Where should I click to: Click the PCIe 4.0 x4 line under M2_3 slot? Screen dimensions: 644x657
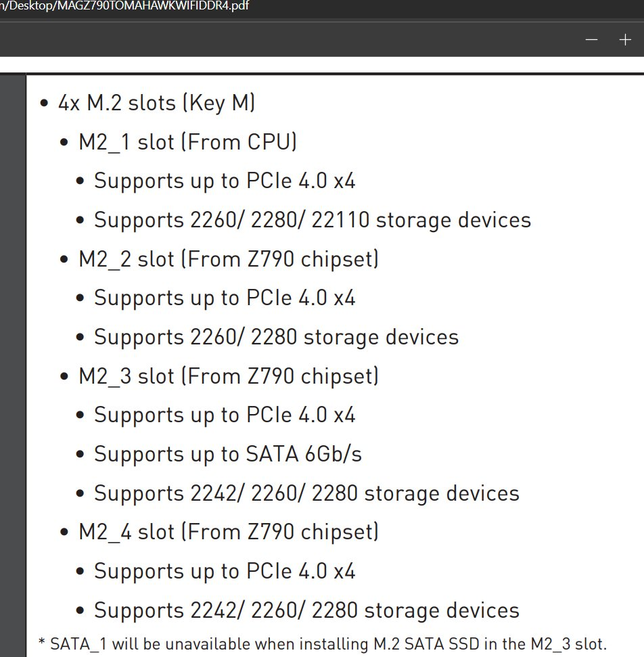[x=225, y=415]
